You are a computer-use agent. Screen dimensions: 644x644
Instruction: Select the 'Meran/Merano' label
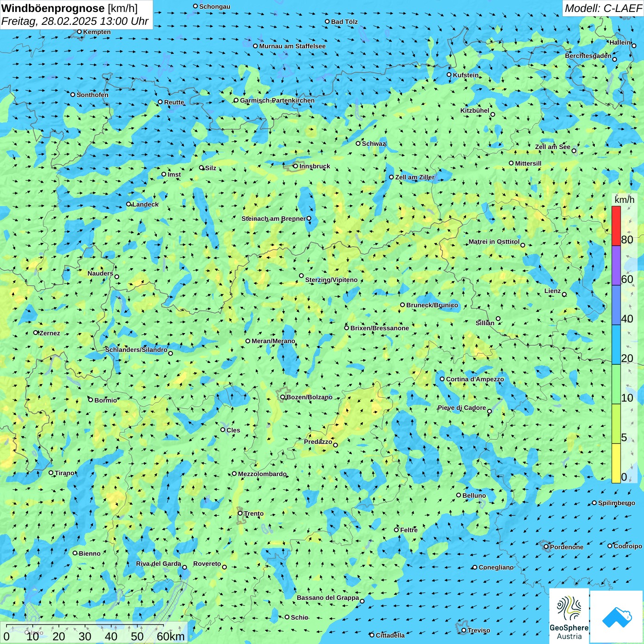[273, 341]
